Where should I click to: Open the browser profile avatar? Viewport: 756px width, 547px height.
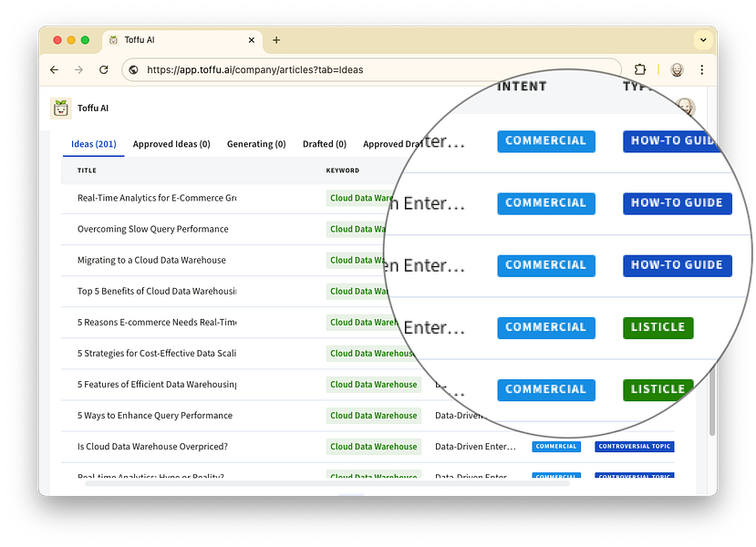click(x=677, y=70)
